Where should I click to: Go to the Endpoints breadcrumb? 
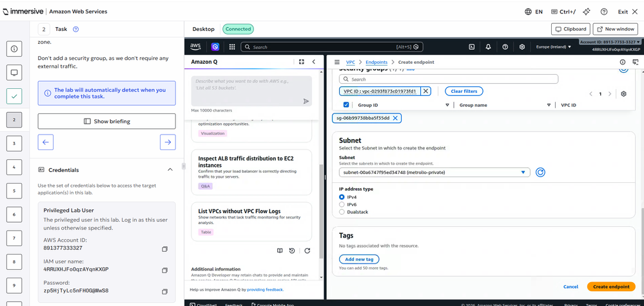(376, 62)
